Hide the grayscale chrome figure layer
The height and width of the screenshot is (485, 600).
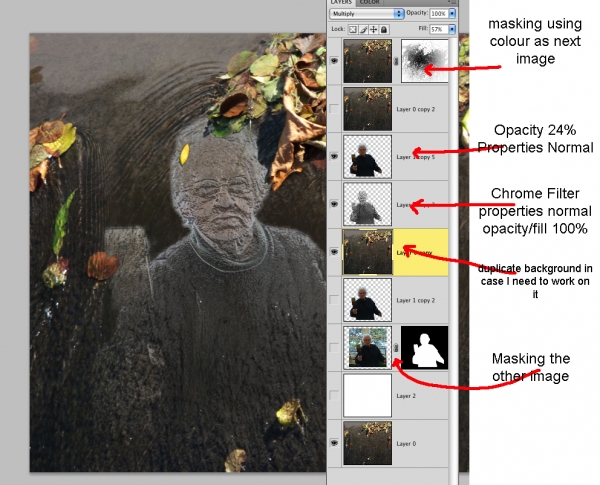[x=334, y=204]
